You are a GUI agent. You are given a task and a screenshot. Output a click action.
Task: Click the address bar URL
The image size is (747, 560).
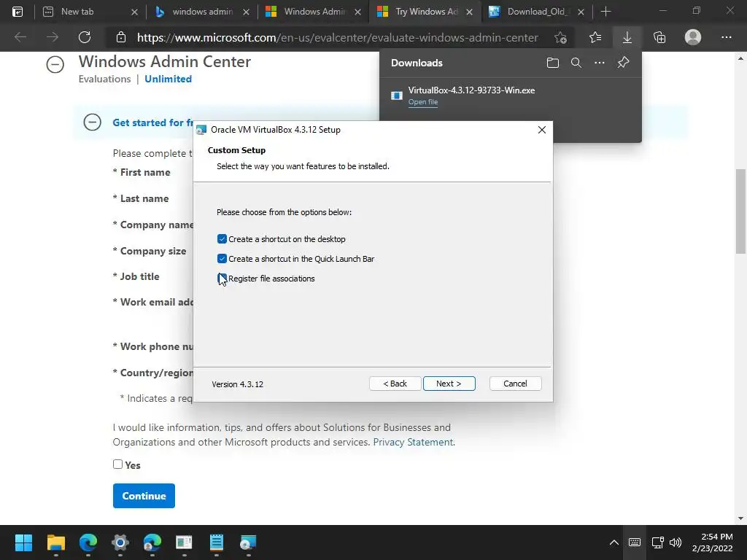point(337,38)
